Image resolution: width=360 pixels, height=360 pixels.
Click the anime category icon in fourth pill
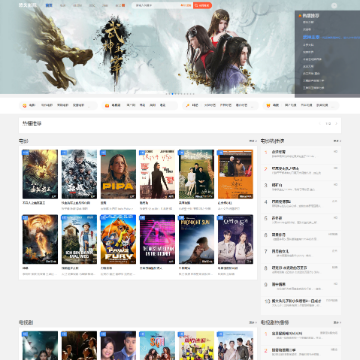[x=268, y=105]
